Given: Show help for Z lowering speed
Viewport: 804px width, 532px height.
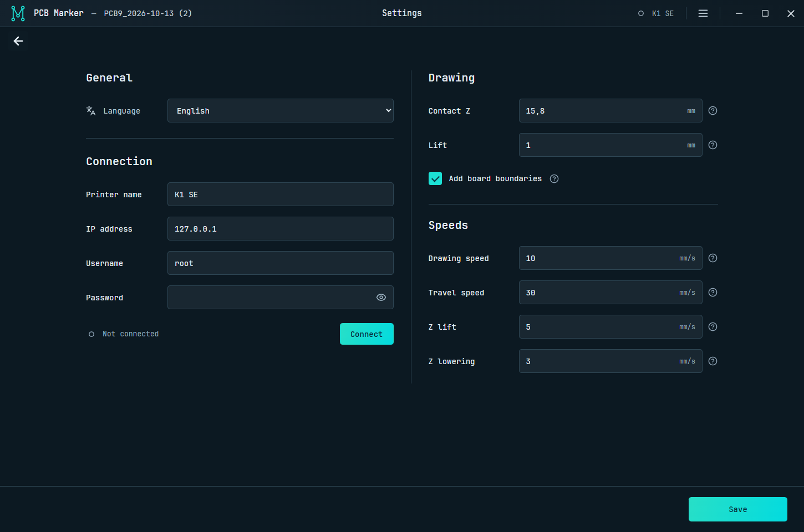Looking at the screenshot, I should point(713,361).
